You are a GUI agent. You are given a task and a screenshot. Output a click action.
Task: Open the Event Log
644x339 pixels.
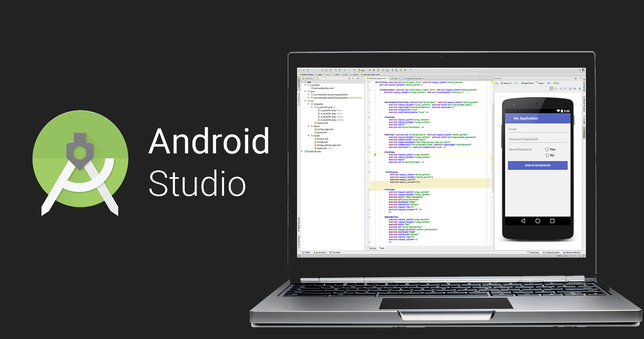[533, 253]
